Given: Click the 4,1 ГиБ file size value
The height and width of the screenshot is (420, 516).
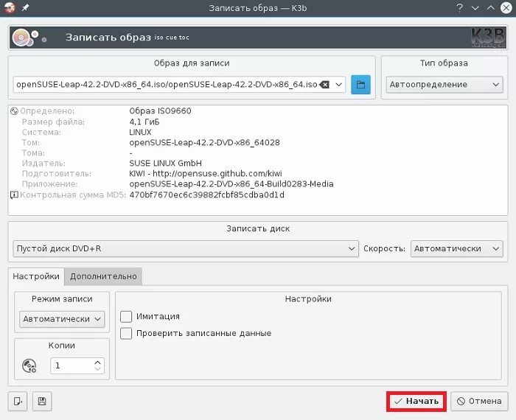Looking at the screenshot, I should 144,122.
